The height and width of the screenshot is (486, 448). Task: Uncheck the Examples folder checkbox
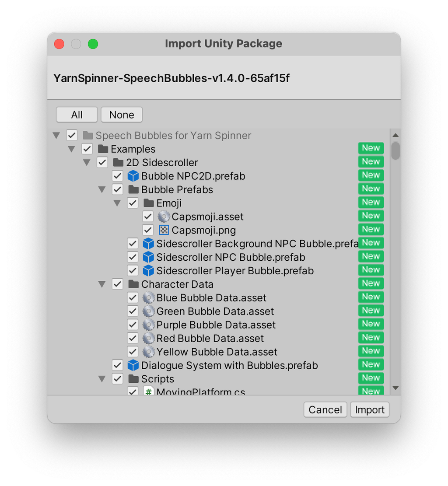coord(87,149)
